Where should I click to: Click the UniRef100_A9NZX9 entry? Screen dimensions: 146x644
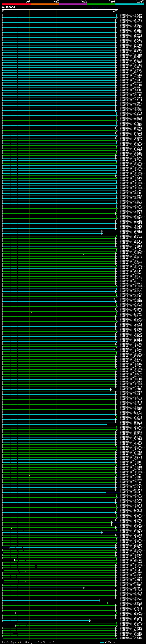click(x=131, y=25)
